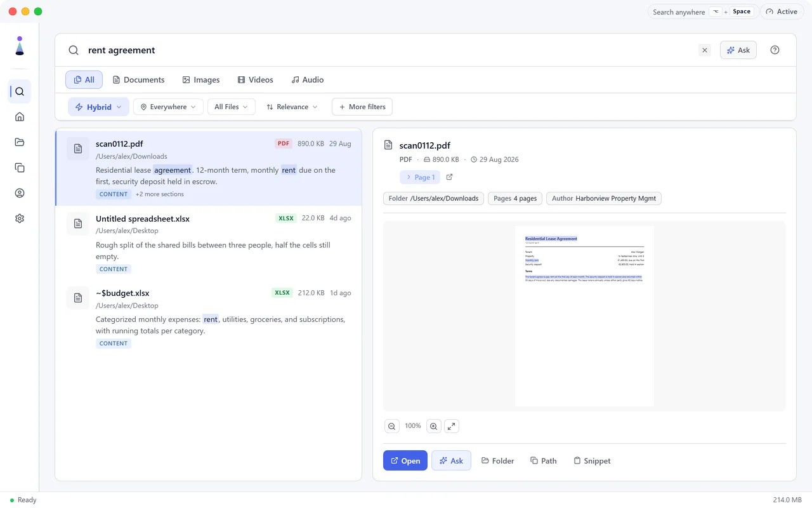Viewport: 812px width, 508px height.
Task: Expand the preview to fullscreen
Action: [451, 426]
